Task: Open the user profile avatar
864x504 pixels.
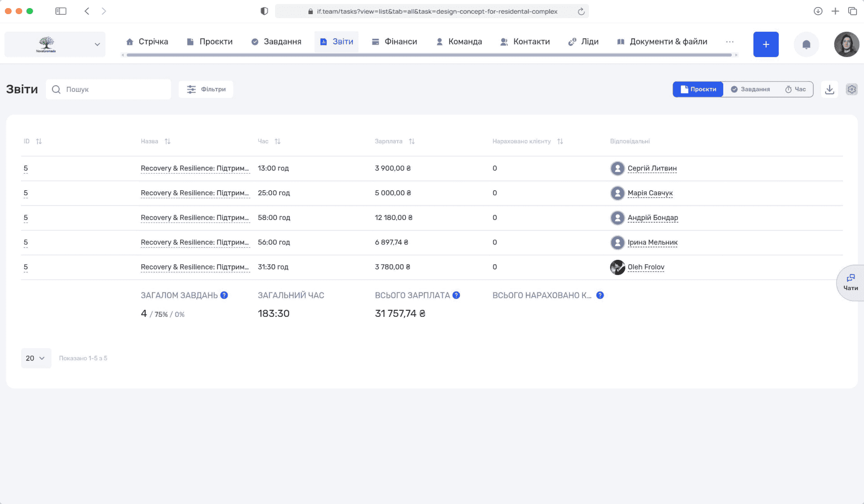Action: pyautogui.click(x=846, y=44)
